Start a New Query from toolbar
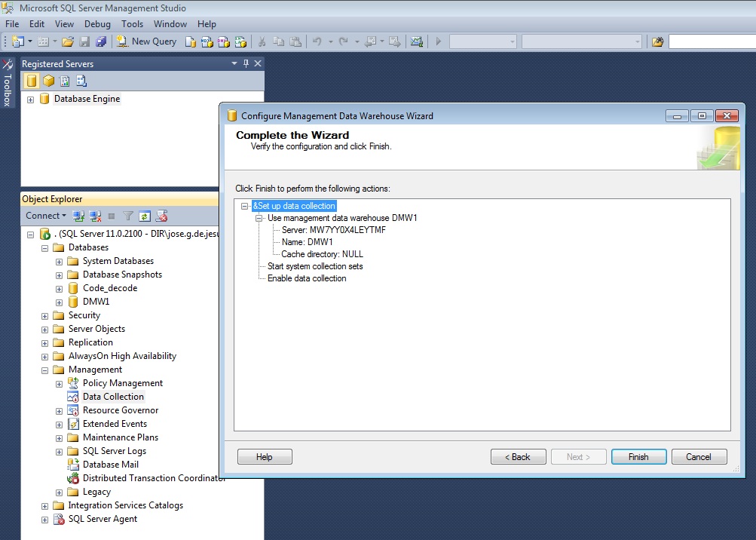 point(146,41)
